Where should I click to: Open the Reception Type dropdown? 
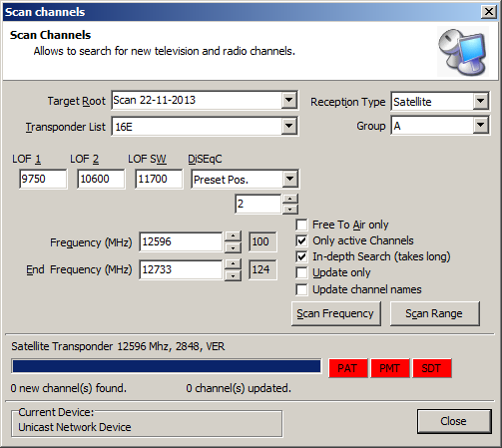[480, 101]
